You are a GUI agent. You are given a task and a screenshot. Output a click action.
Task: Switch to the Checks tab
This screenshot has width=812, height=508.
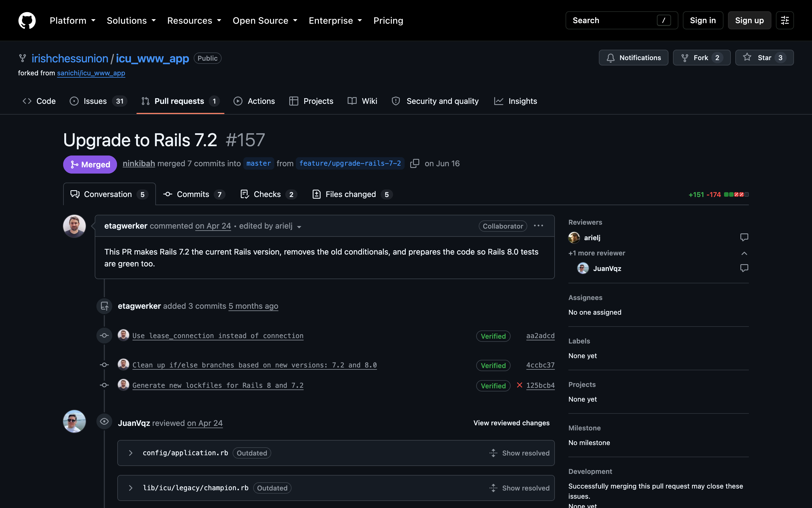coord(269,194)
